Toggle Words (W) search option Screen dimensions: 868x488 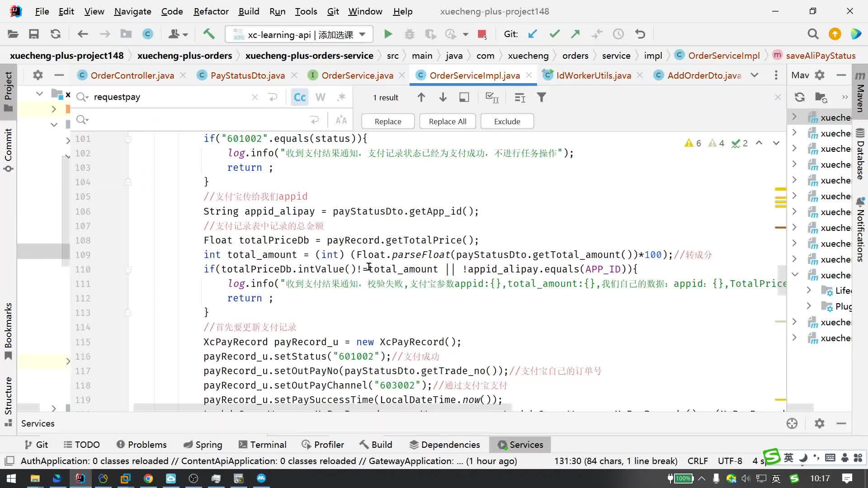[321, 97]
